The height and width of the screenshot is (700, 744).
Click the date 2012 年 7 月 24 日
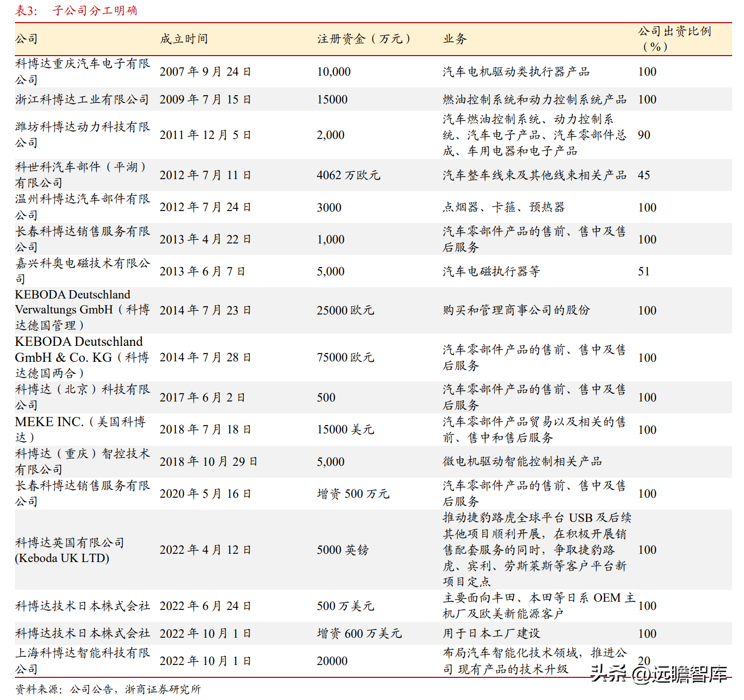(x=205, y=207)
